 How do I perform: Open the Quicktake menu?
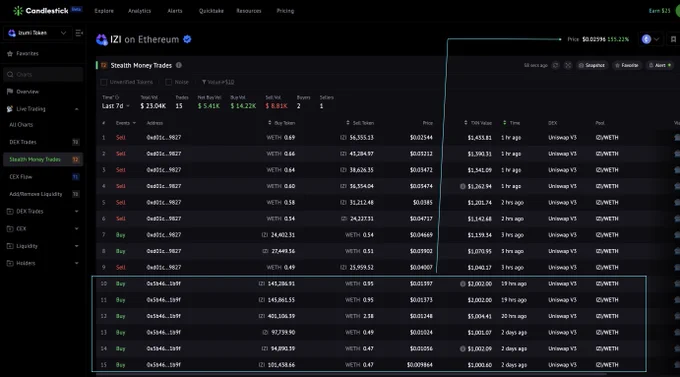(x=211, y=11)
